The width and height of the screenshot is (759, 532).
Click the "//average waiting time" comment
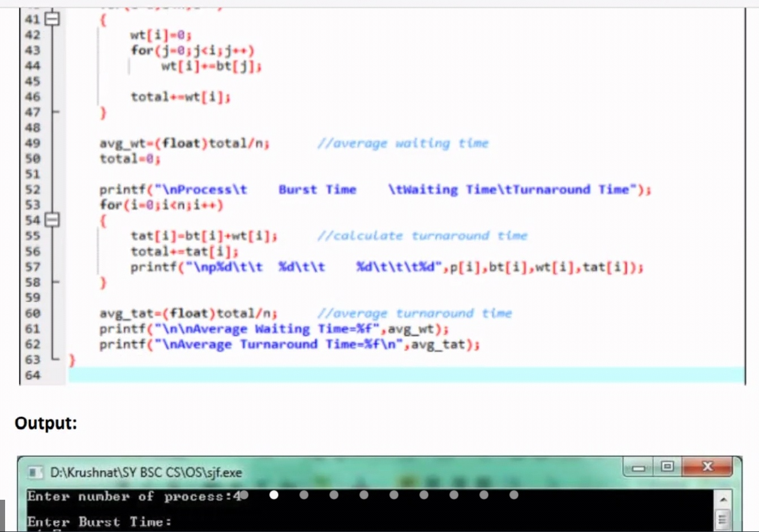click(x=402, y=143)
